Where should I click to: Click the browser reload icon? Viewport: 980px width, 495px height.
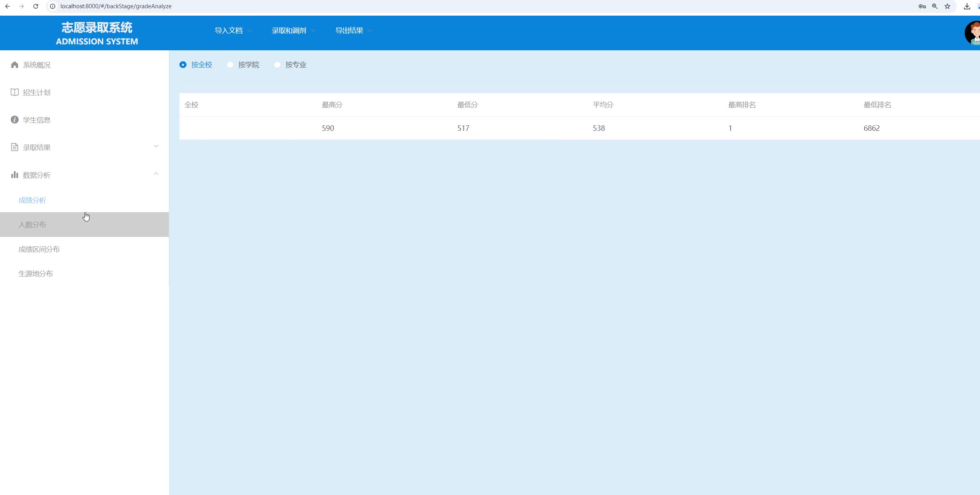click(x=36, y=6)
